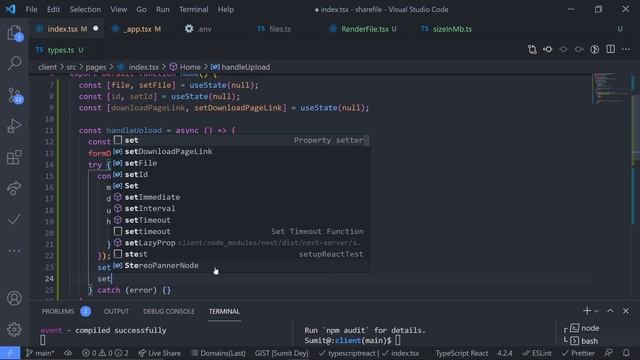Screen dimensions: 640x360
Task: Click the feedback icon in status bar
Action: (x=609, y=353)
